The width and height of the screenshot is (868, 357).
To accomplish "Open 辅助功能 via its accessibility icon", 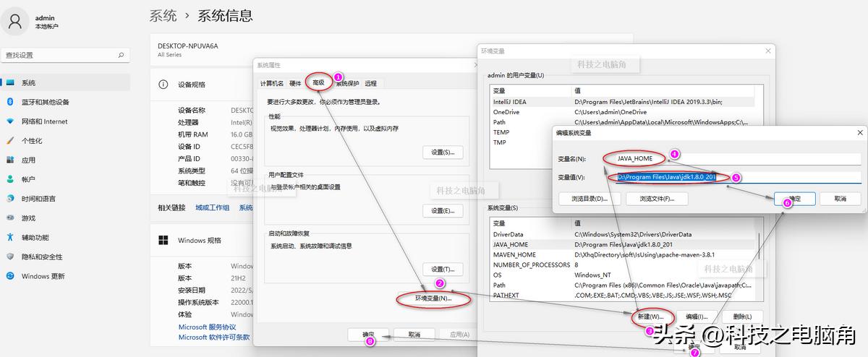I will (x=10, y=237).
